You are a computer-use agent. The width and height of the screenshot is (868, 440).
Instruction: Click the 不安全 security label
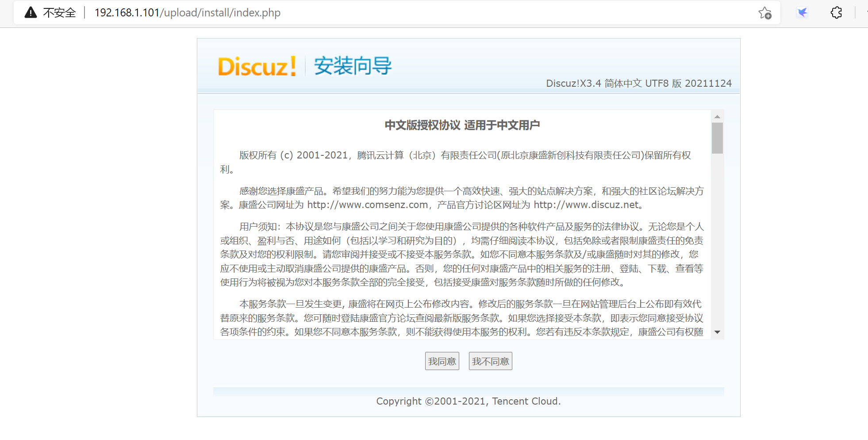pos(59,12)
